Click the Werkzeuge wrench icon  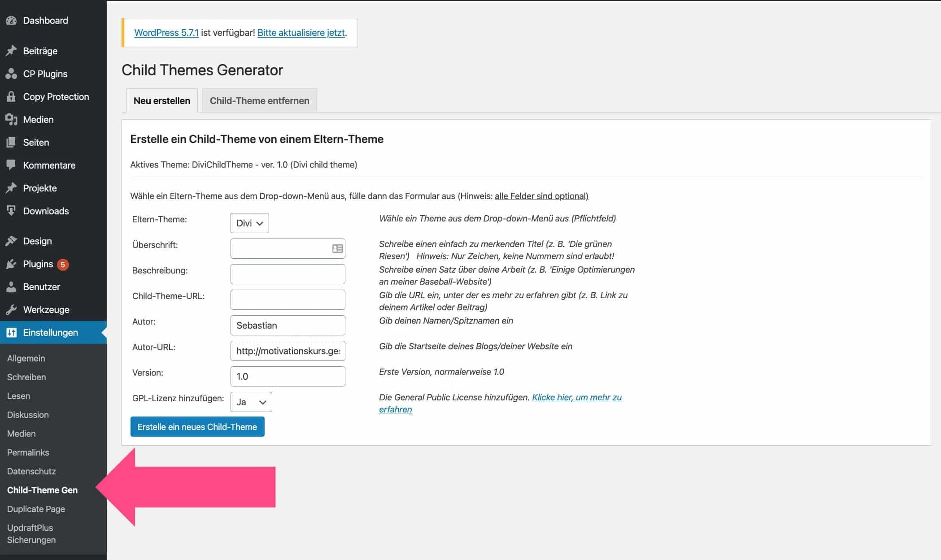(x=12, y=309)
